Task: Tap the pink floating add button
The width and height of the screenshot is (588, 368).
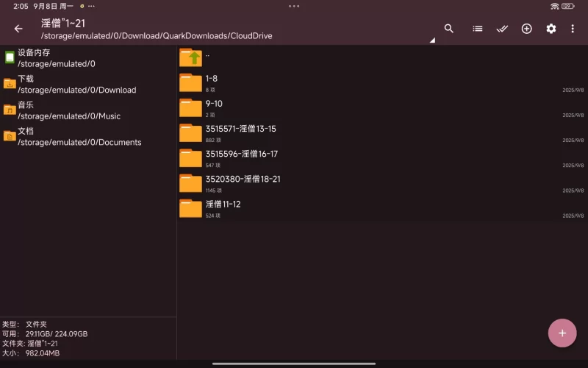Action: [x=562, y=333]
